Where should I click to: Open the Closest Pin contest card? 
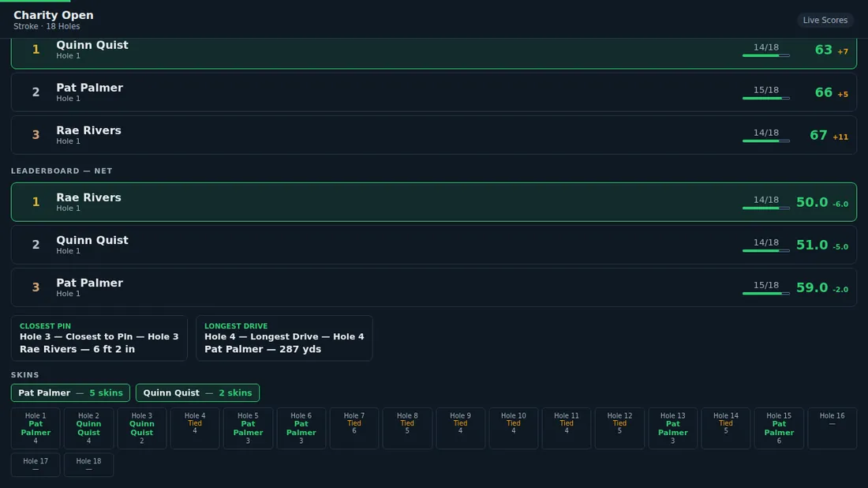click(99, 338)
